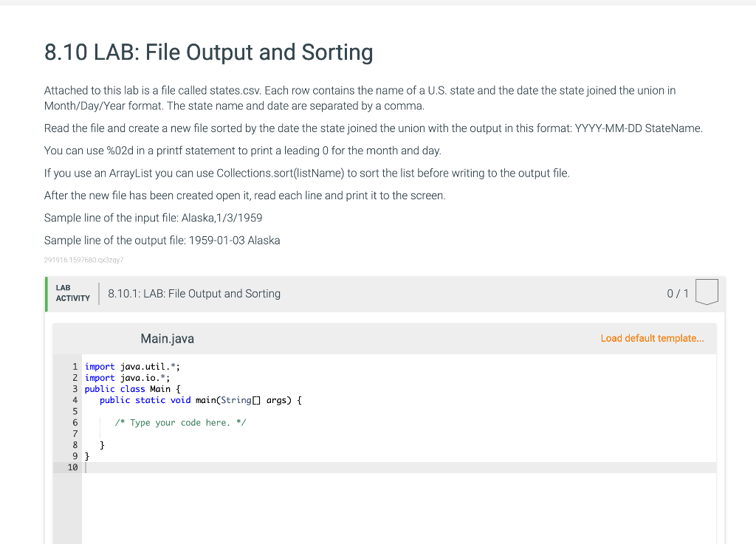This screenshot has height=544, width=756.
Task: Click the LAB ACTIVITY label
Action: 72,293
